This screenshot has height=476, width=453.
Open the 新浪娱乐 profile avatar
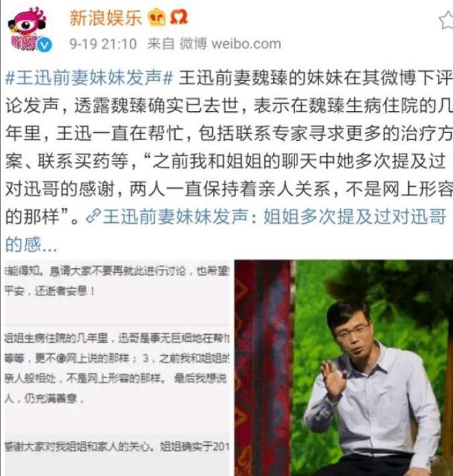point(27,29)
